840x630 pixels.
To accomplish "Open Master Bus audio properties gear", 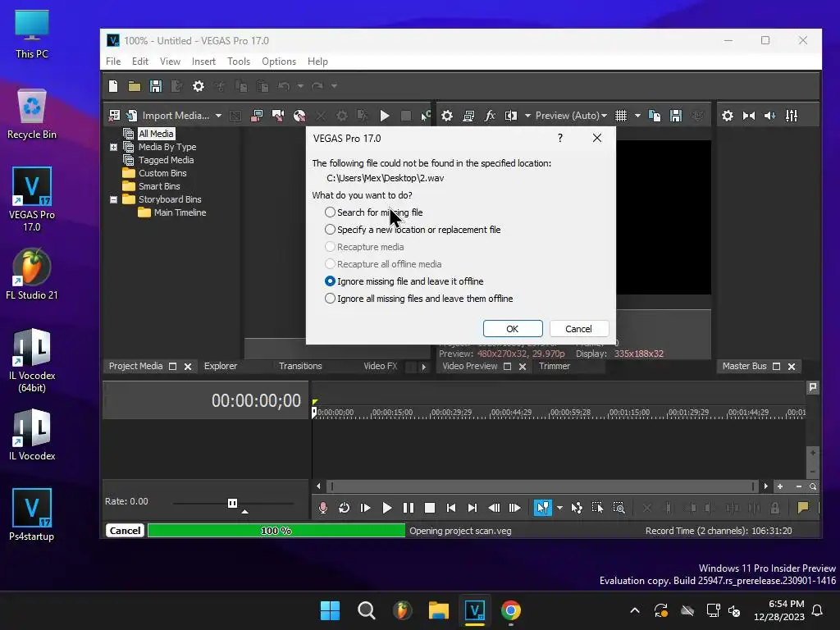I will click(x=728, y=116).
